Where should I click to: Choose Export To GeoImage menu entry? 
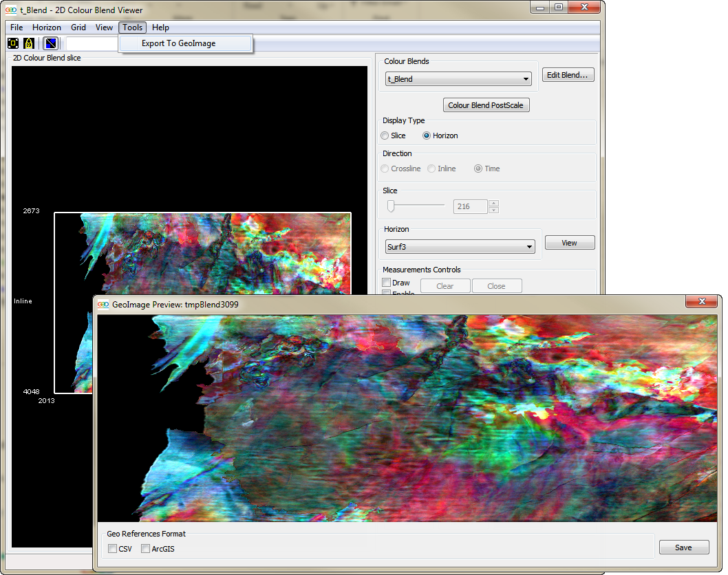(x=178, y=43)
